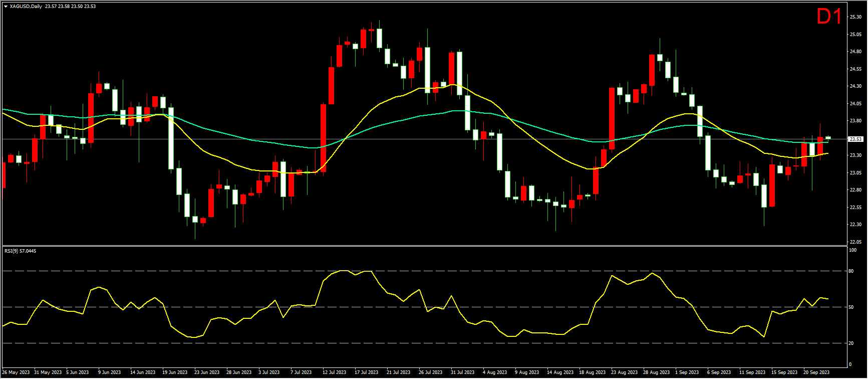Click the 22.05 price axis label

pyautogui.click(x=855, y=242)
